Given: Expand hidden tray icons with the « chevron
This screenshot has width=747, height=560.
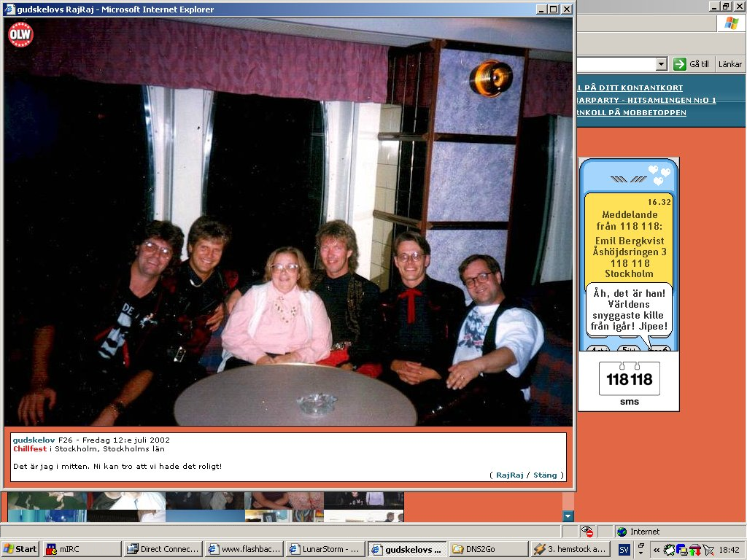Looking at the screenshot, I should pos(657,550).
